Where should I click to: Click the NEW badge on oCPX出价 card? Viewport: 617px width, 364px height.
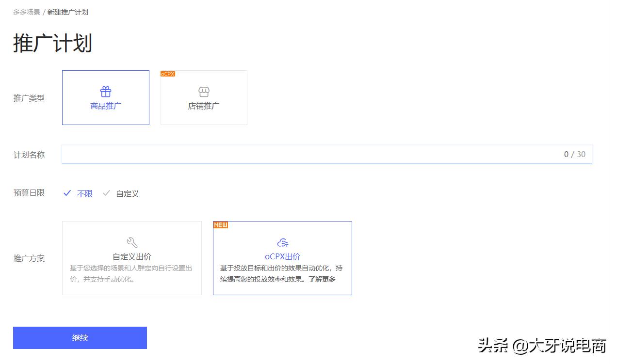[x=221, y=224]
